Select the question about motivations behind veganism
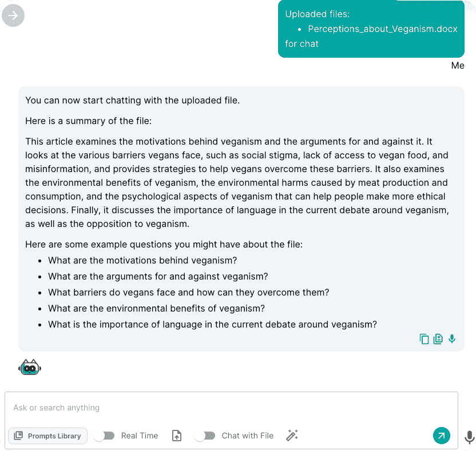This screenshot has width=476, height=451. click(142, 260)
